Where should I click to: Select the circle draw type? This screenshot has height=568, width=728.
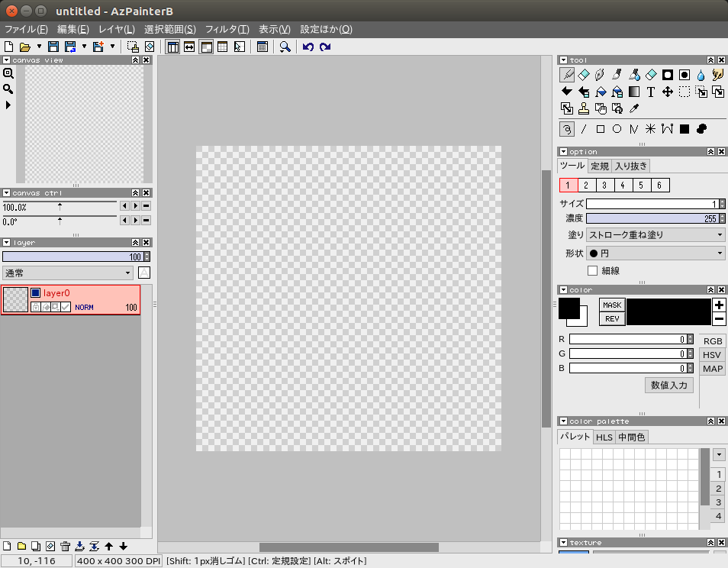617,129
